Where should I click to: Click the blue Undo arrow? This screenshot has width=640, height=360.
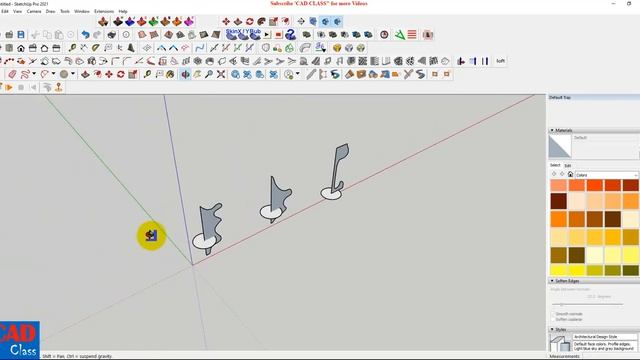85,35
